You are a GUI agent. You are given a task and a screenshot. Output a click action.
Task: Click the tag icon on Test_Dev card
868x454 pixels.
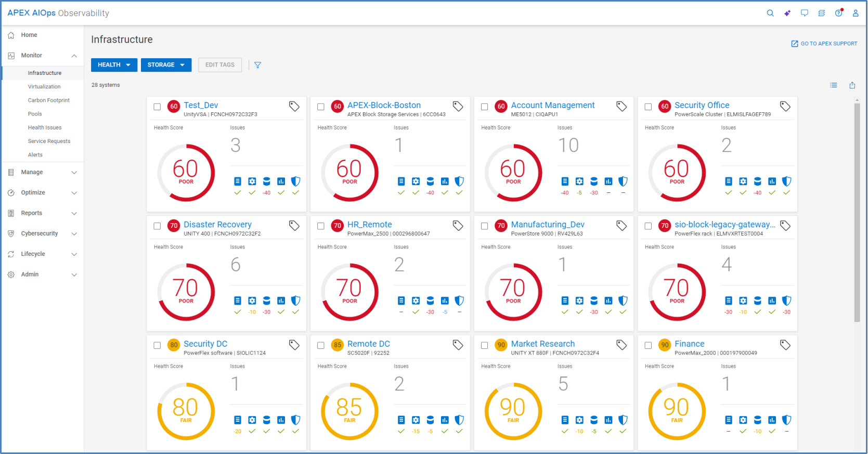[x=294, y=106]
